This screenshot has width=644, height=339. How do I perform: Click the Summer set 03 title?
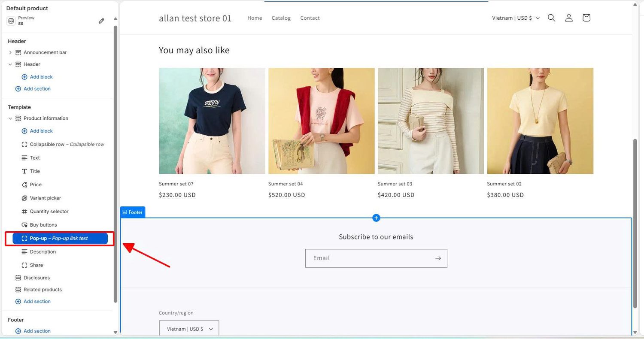pyautogui.click(x=395, y=184)
